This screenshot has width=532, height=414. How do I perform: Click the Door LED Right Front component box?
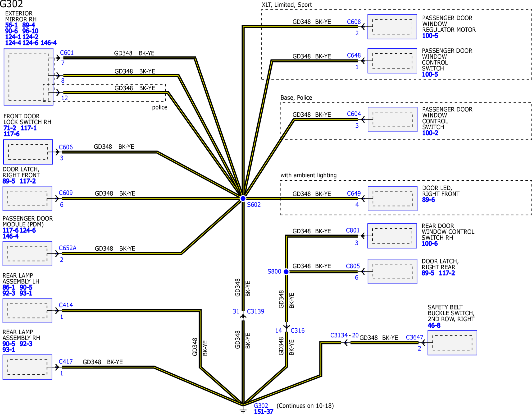[x=392, y=198]
